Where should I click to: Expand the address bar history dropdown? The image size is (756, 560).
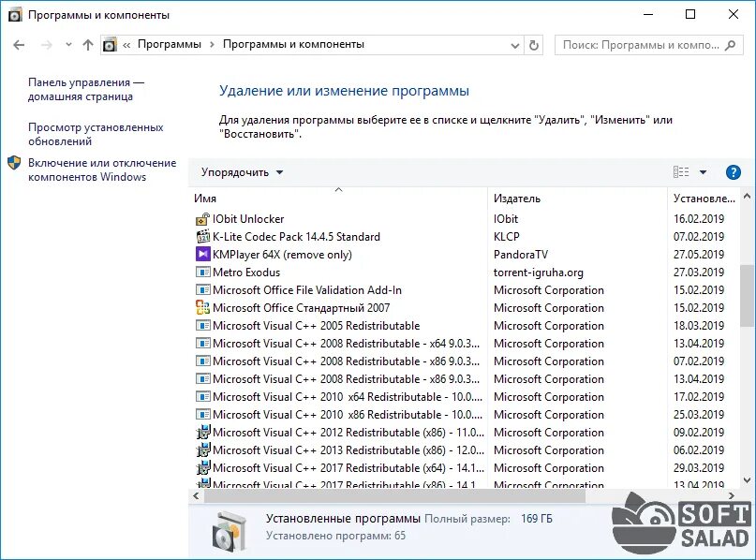pos(515,45)
